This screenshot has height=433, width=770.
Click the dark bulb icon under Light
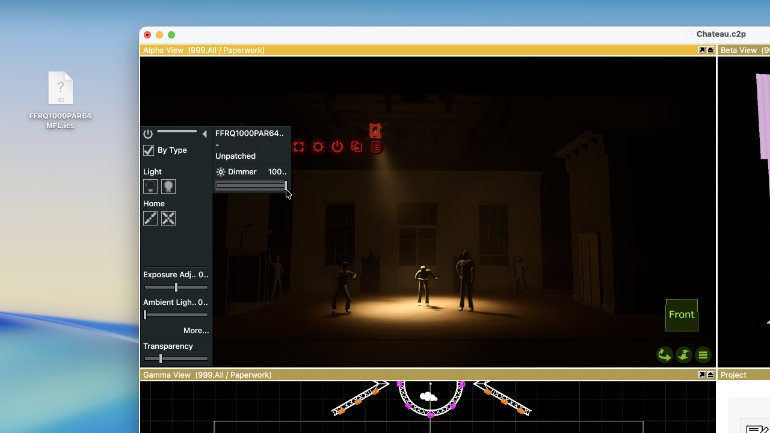point(150,186)
